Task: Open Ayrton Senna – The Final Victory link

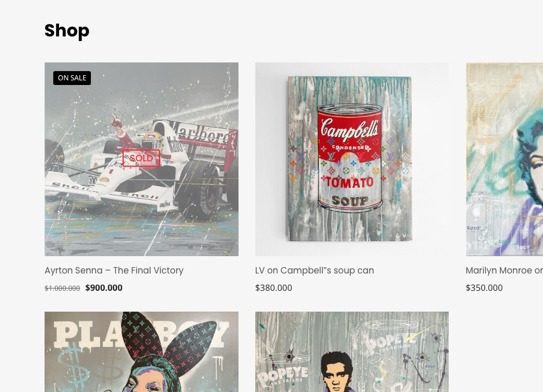Action: tap(114, 270)
